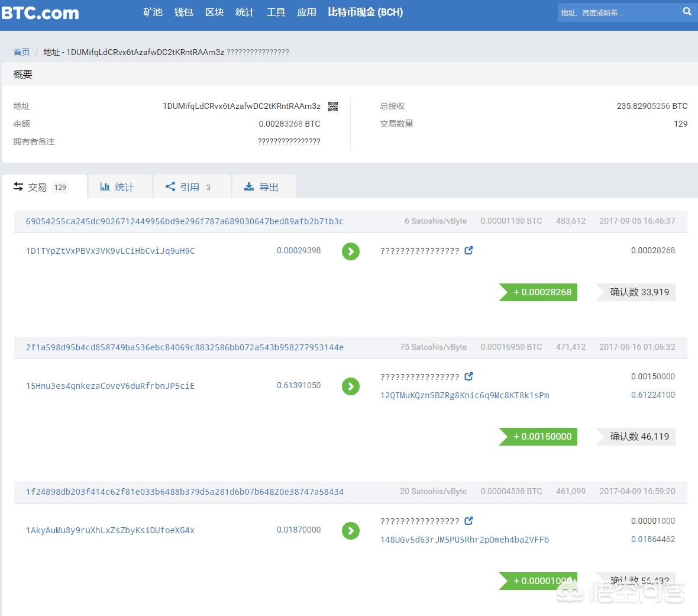Click the BTC.com logo
Image resolution: width=698 pixels, height=616 pixels.
click(x=40, y=13)
